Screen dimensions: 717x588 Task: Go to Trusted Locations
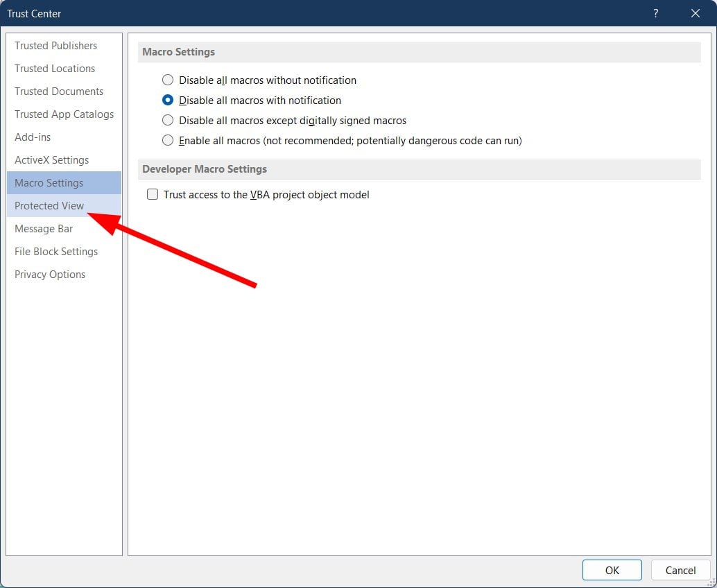64,69
